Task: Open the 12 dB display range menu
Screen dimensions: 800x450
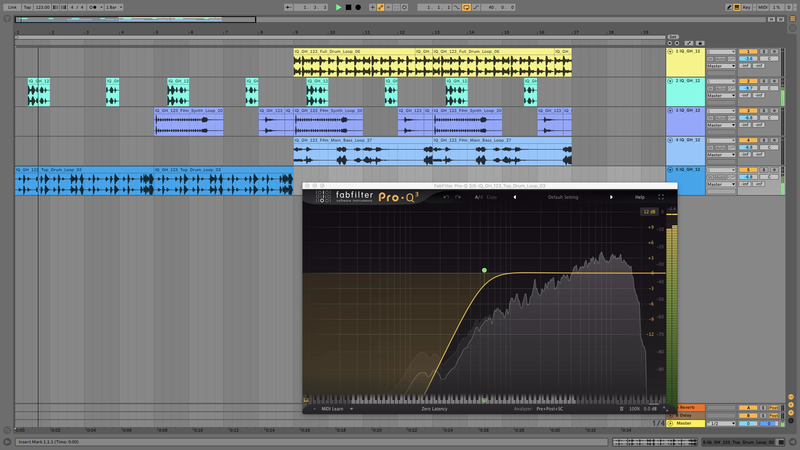Action: pyautogui.click(x=648, y=212)
